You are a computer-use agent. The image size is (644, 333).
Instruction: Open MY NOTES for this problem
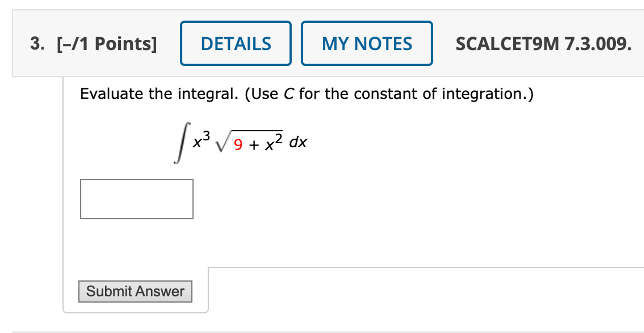tap(366, 43)
